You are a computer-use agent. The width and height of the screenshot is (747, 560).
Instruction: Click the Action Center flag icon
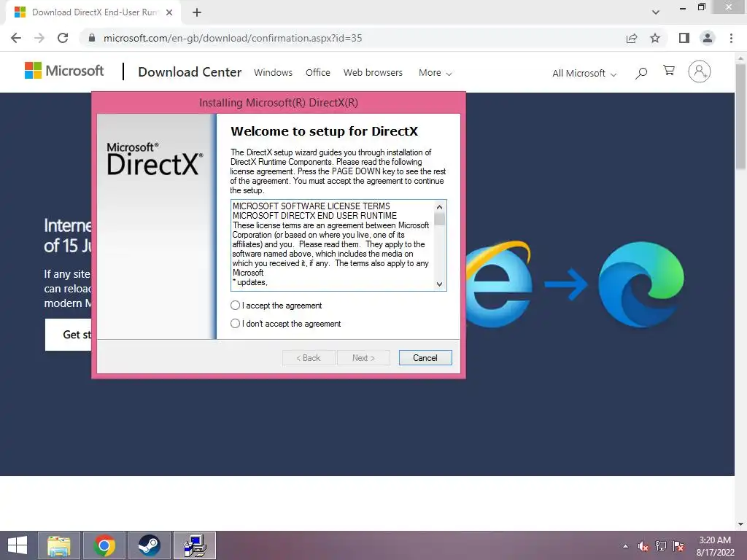pos(678,546)
